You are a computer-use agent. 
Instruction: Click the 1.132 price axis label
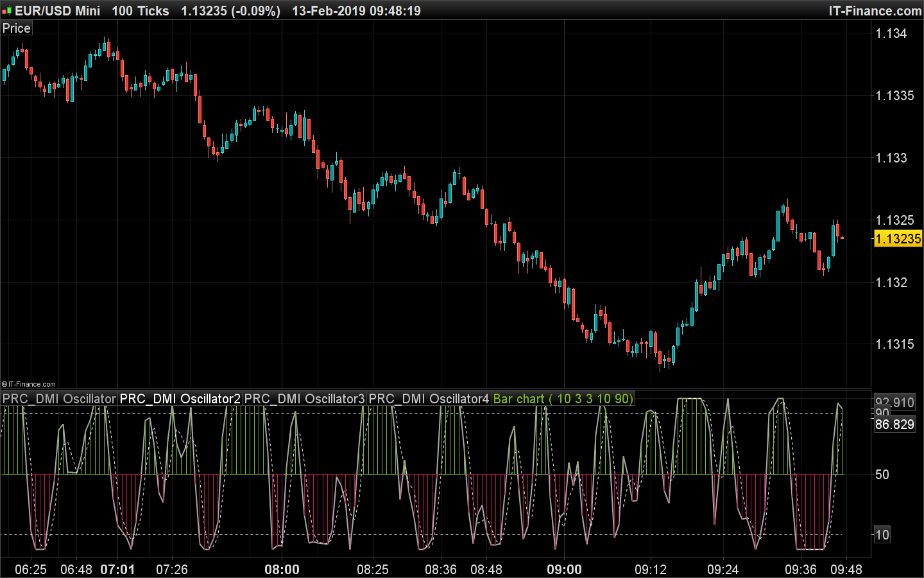891,283
